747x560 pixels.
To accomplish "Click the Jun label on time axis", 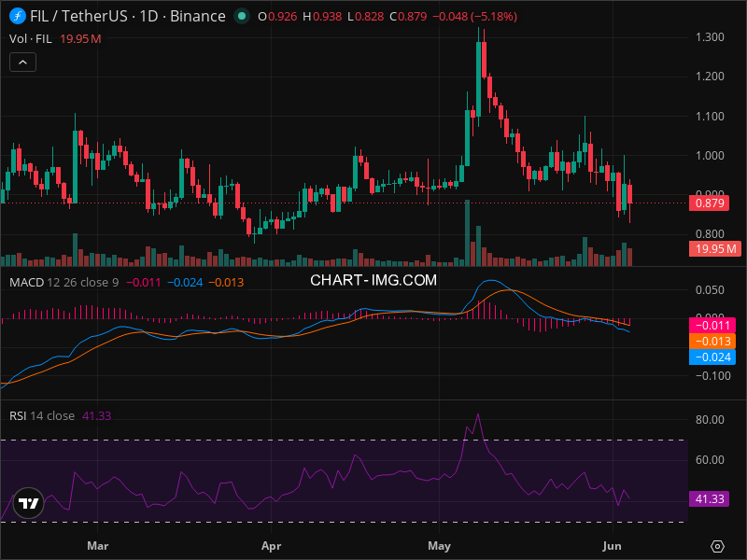I will coord(612,546).
